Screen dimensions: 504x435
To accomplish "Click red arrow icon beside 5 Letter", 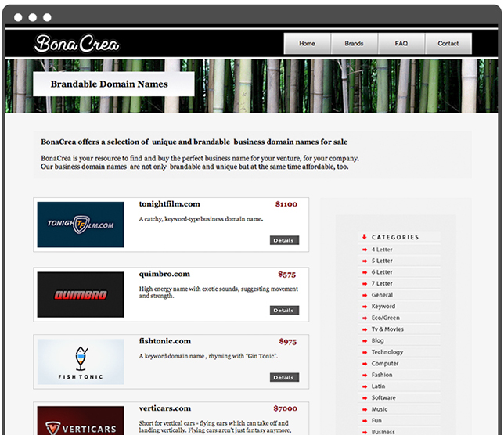I will click(x=365, y=261).
